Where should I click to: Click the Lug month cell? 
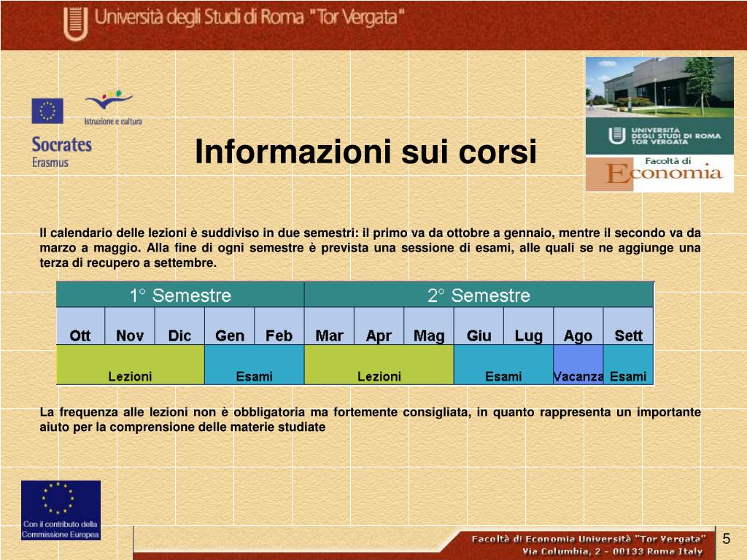click(x=528, y=326)
